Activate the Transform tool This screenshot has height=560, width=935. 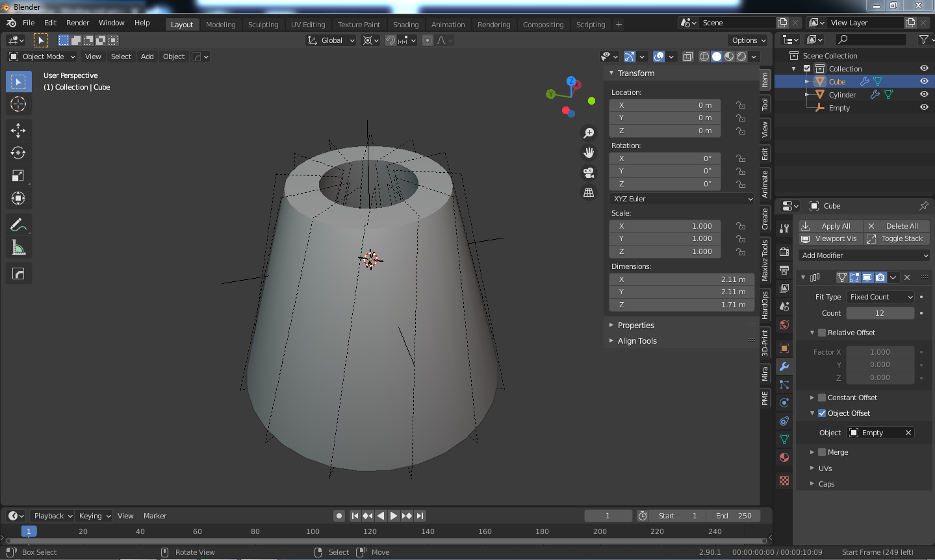click(18, 198)
